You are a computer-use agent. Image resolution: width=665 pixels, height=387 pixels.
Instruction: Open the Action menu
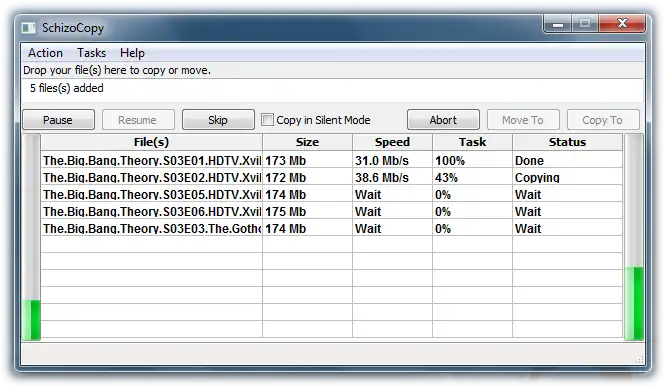[x=45, y=53]
